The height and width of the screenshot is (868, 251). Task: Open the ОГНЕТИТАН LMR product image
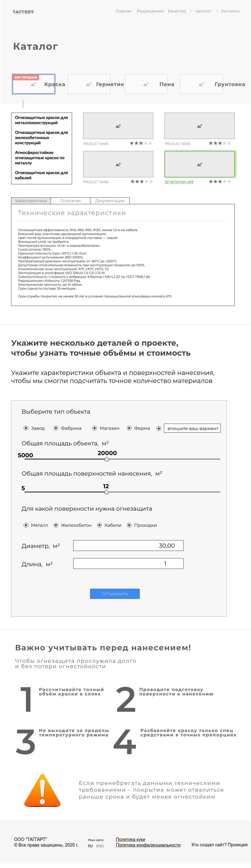tap(200, 165)
